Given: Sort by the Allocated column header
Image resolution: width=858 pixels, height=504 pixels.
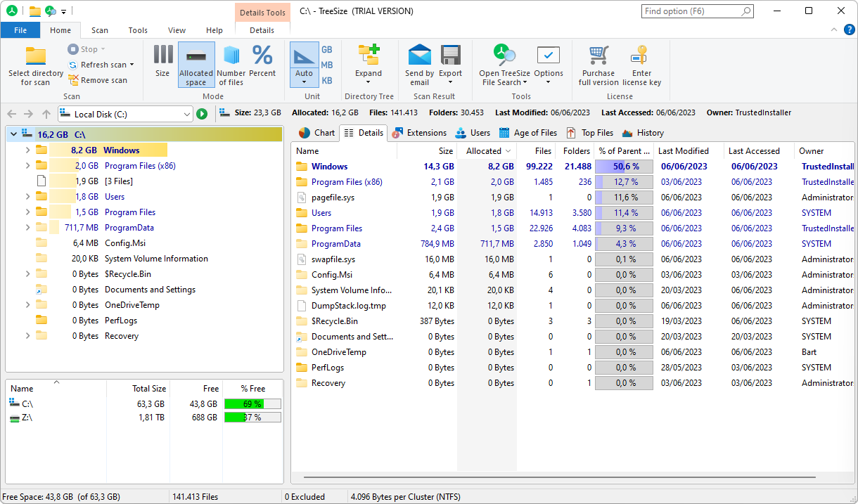Looking at the screenshot, I should tap(487, 150).
